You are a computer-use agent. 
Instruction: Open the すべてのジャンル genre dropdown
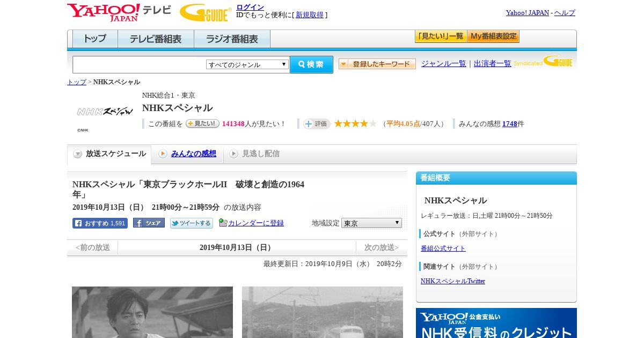247,64
